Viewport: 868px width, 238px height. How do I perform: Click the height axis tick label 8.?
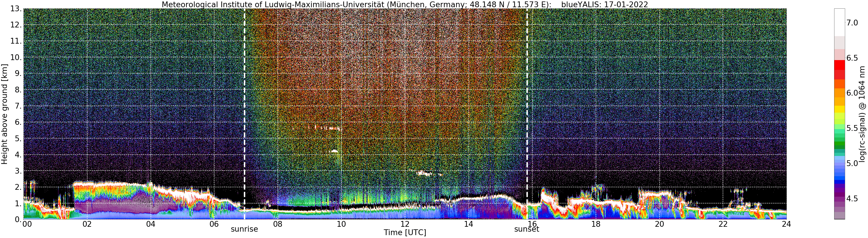pyautogui.click(x=18, y=90)
